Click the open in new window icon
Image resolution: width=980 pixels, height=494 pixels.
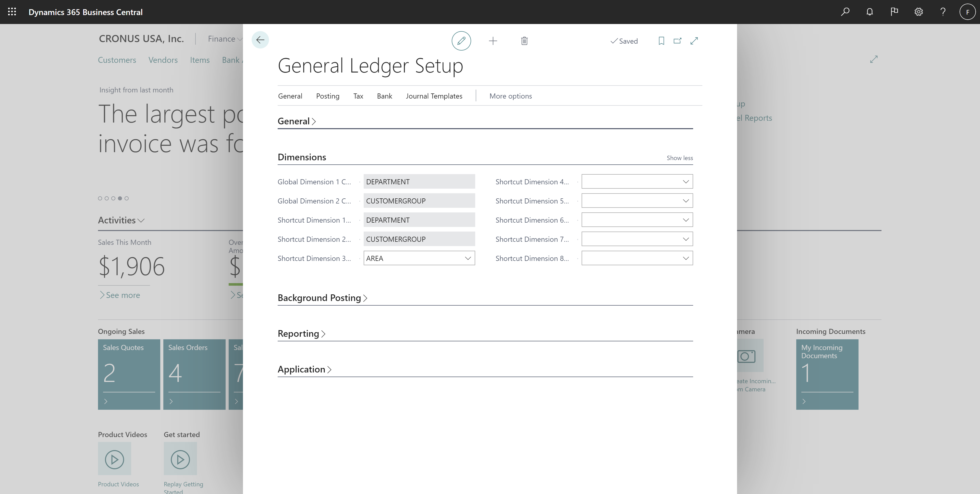[677, 40]
